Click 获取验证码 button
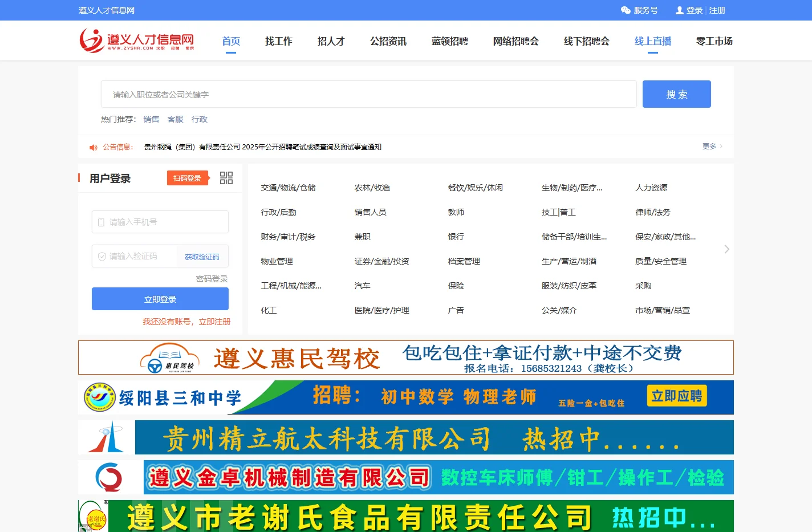The height and width of the screenshot is (532, 812). click(202, 257)
